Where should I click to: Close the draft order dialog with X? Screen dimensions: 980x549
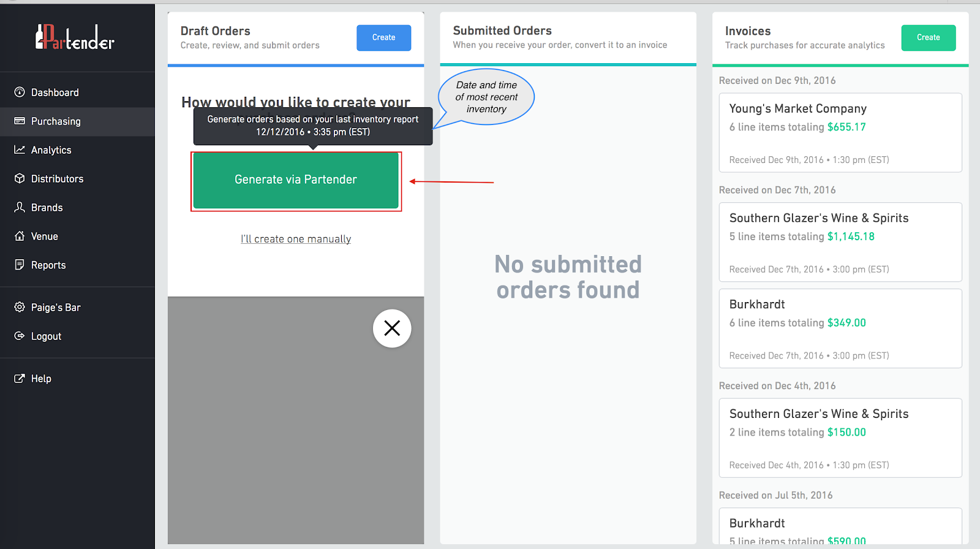coord(392,328)
